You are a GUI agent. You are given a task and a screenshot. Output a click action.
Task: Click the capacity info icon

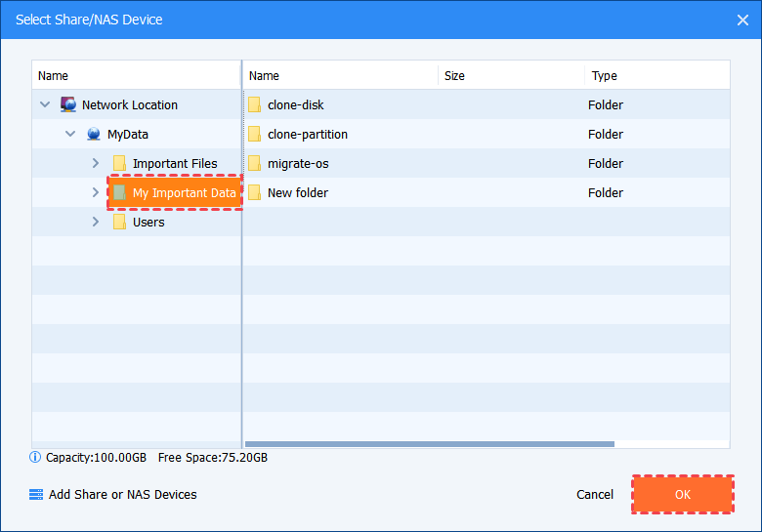point(36,457)
